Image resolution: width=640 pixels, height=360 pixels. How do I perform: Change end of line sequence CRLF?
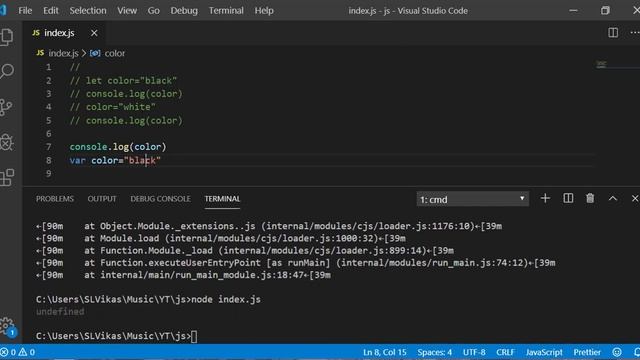coord(505,352)
